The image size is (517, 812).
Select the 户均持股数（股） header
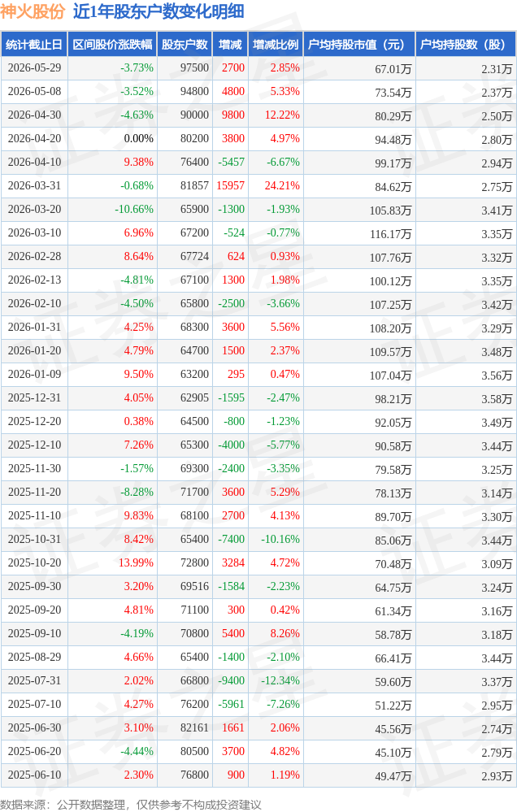(466, 45)
